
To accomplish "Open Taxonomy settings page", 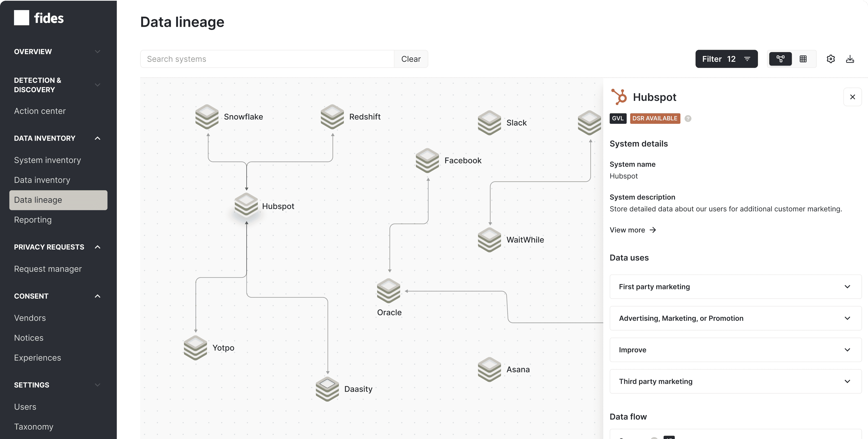I will pos(34,427).
